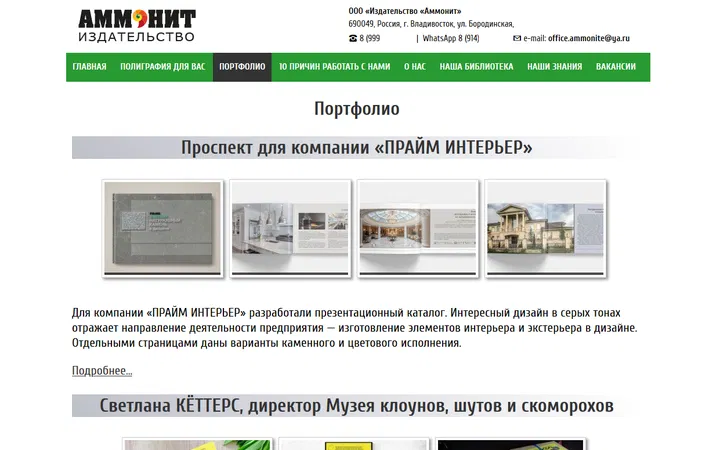Click the Проспект для компании «ПРАЙМ ИНТЕРЬЕР» heading
The image size is (720, 450).
tap(357, 148)
